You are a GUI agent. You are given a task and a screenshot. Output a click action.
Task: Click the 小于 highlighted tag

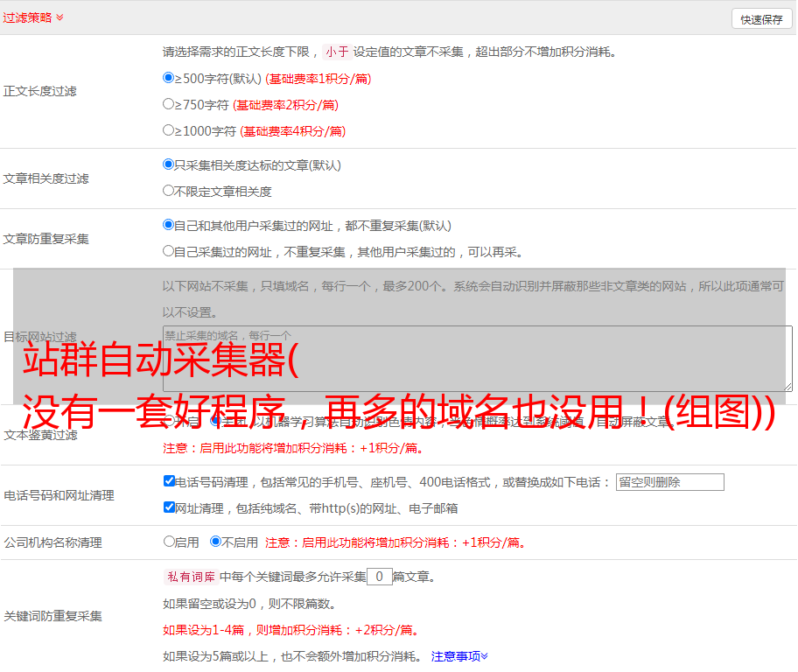pos(337,52)
